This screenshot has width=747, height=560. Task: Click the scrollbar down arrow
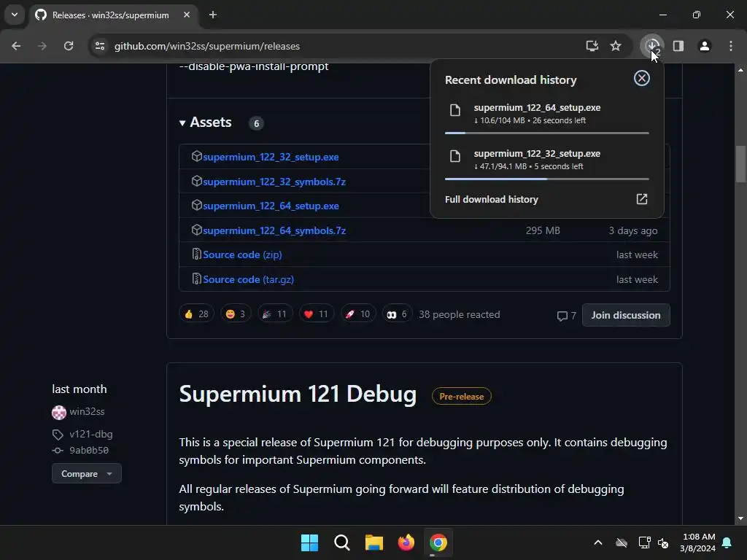[740, 518]
